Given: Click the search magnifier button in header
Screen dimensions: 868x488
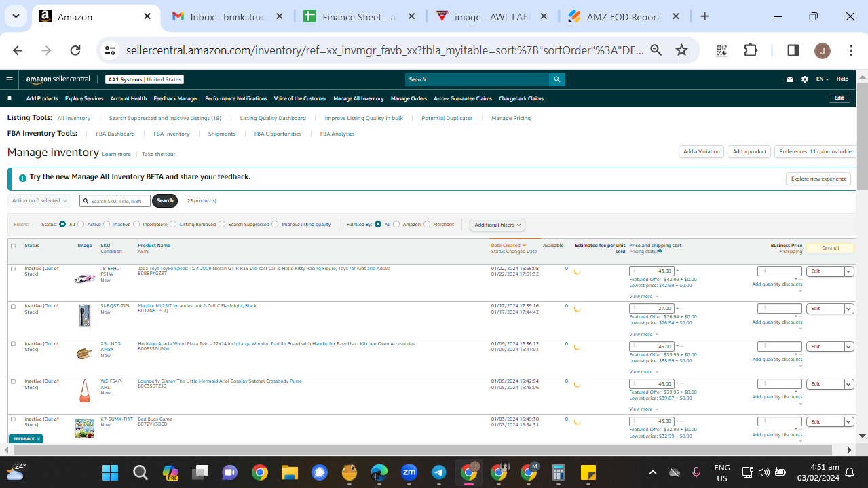Looking at the screenshot, I should click(556, 79).
